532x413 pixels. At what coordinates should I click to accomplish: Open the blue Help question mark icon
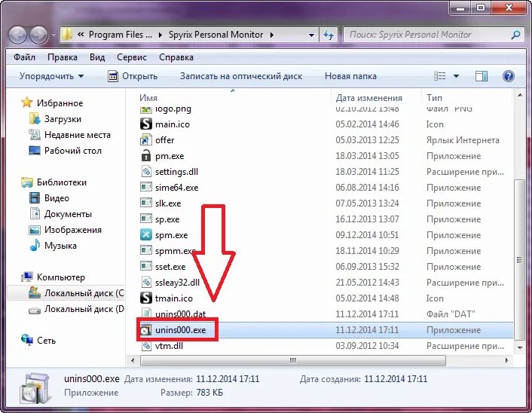508,76
